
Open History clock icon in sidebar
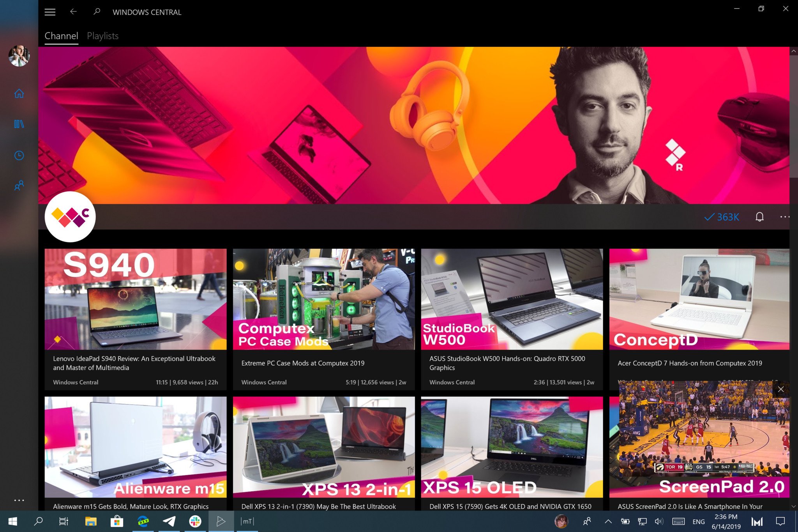pos(19,156)
